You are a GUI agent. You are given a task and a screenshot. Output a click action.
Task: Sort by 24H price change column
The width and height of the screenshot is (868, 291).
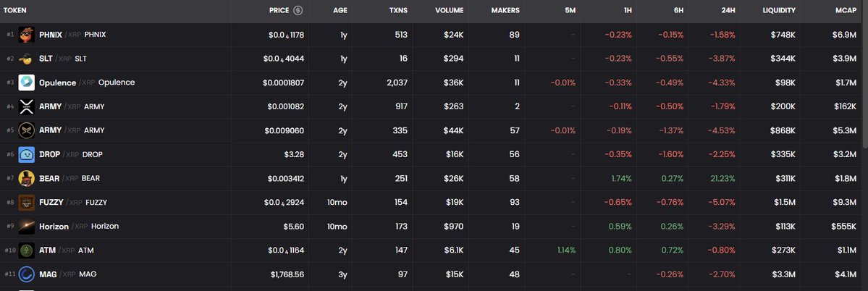tap(728, 11)
